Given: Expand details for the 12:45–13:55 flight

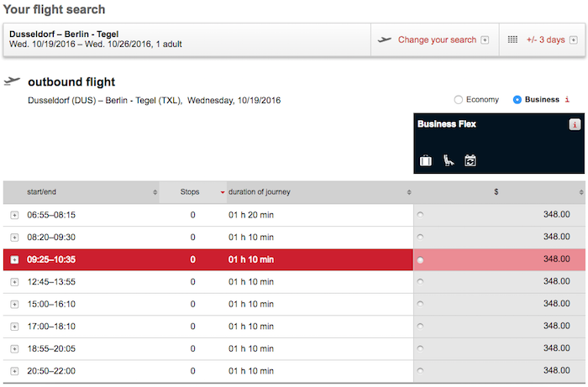Looking at the screenshot, I should tap(14, 282).
